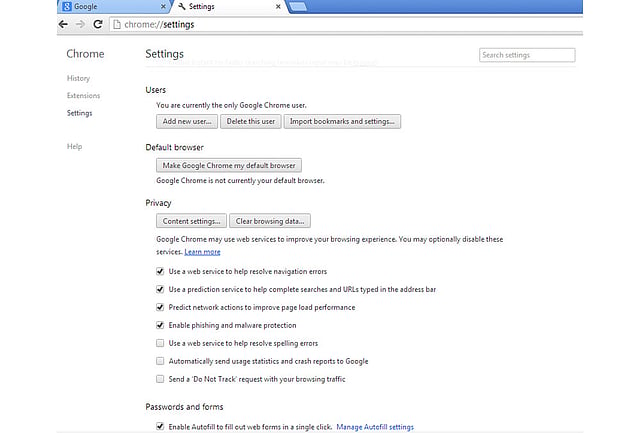Click Delete this user button
This screenshot has width=640, height=433.
click(251, 122)
